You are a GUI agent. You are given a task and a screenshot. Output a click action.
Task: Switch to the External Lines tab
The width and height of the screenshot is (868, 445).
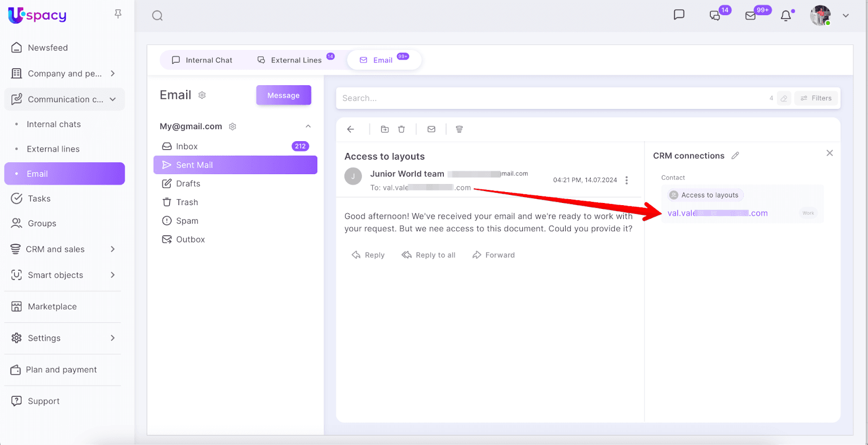[290, 60]
